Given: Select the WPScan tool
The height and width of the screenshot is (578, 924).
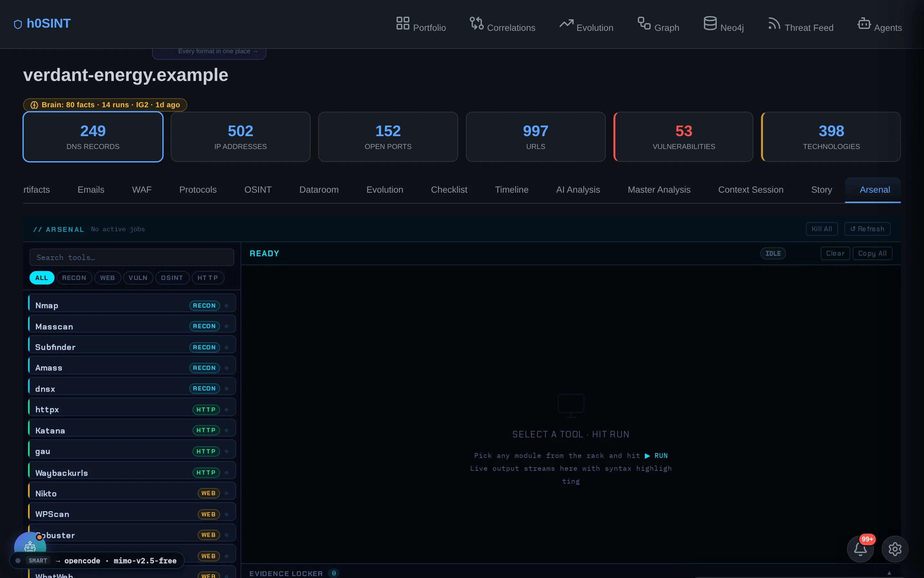Looking at the screenshot, I should click(x=132, y=512).
